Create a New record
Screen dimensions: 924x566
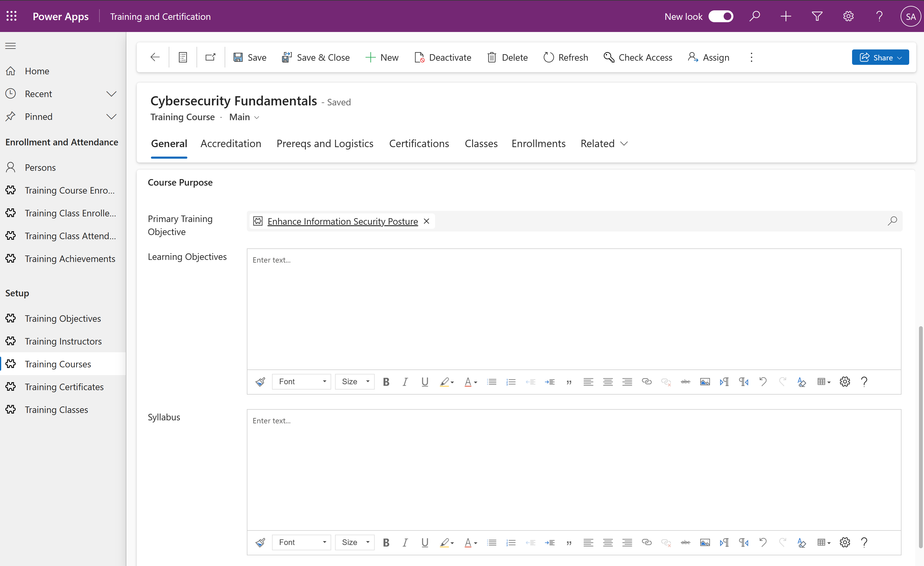pos(382,57)
